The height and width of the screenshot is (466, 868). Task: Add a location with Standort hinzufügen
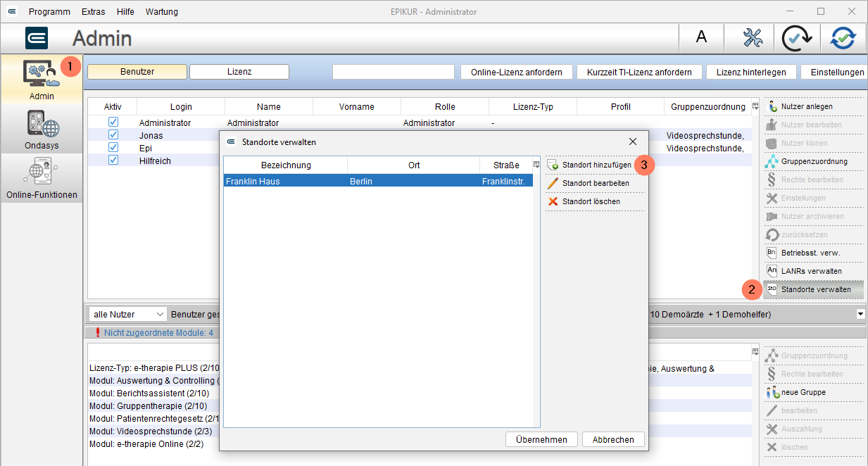(596, 165)
